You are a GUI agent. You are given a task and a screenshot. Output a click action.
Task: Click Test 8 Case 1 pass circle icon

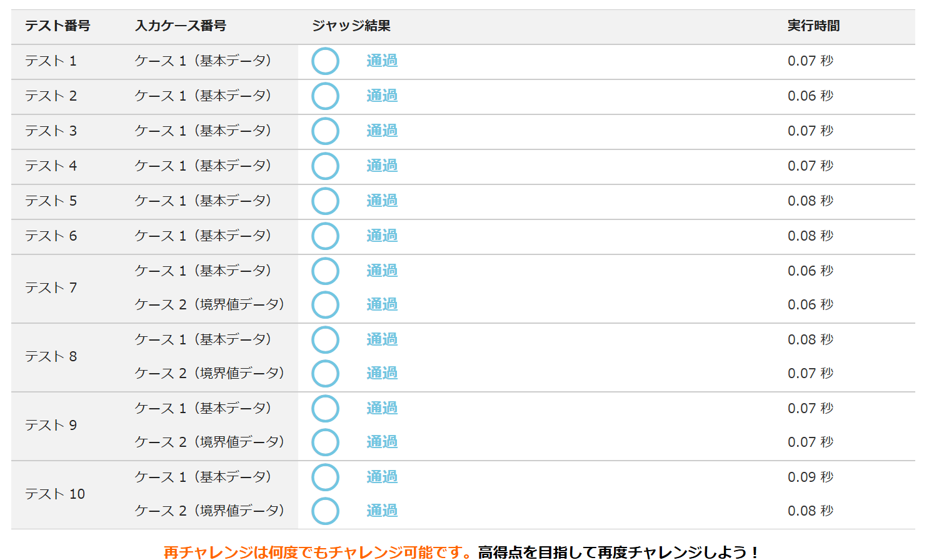coord(326,340)
